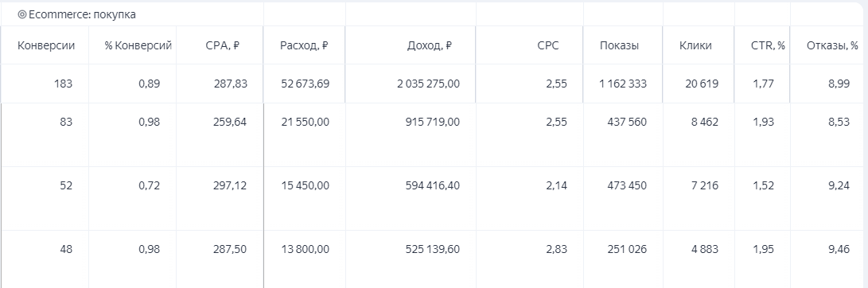Image resolution: width=868 pixels, height=288 pixels.
Task: Sort by Конверсии column header
Action: pyautogui.click(x=46, y=46)
